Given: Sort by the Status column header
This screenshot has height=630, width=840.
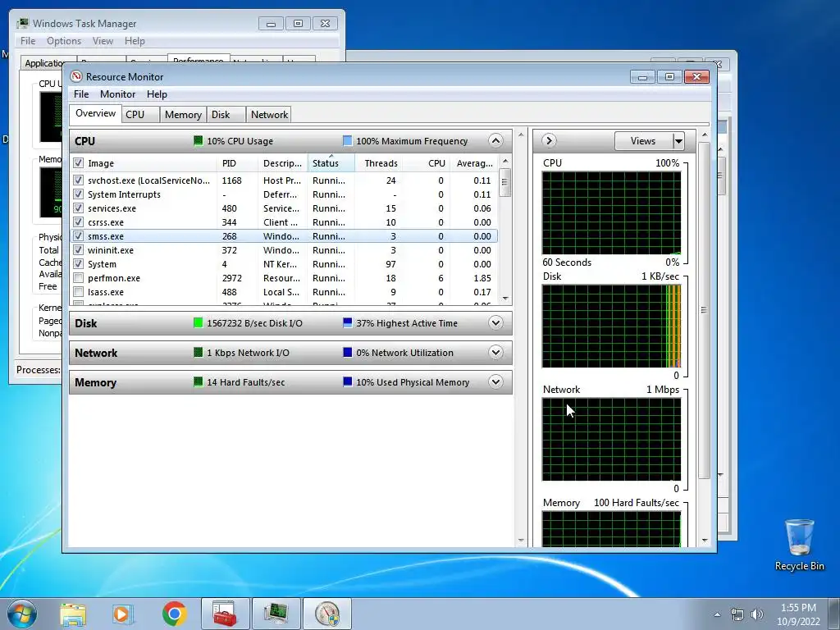Looking at the screenshot, I should pyautogui.click(x=331, y=163).
